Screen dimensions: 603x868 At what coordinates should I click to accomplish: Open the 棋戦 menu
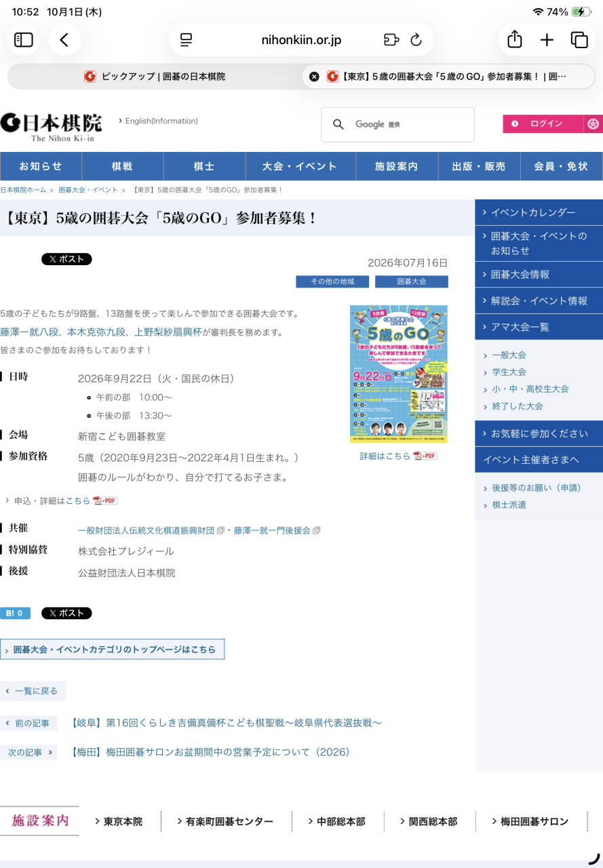(123, 166)
